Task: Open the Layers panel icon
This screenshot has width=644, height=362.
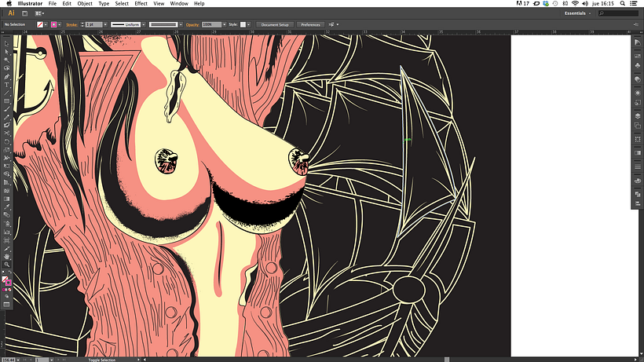Action: click(638, 116)
